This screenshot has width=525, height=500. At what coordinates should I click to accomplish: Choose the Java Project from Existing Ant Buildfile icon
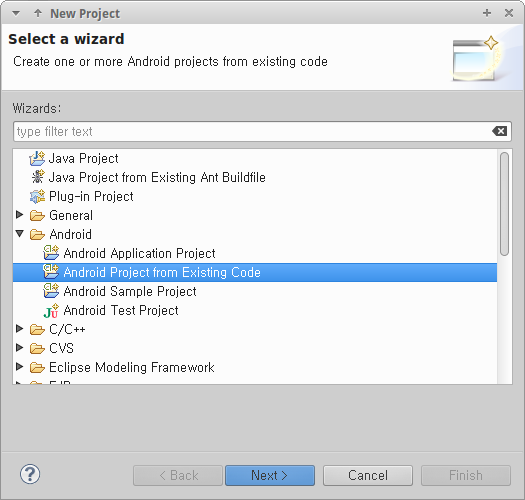coord(38,177)
